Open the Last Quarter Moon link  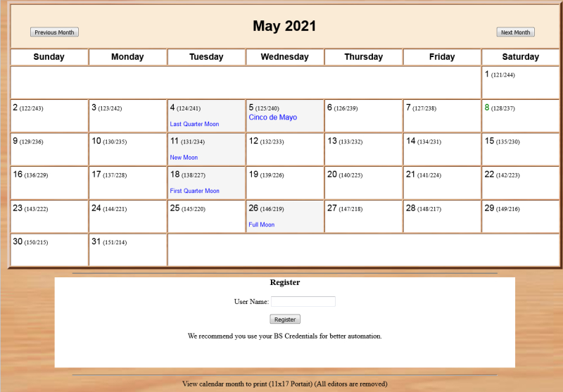[194, 124]
